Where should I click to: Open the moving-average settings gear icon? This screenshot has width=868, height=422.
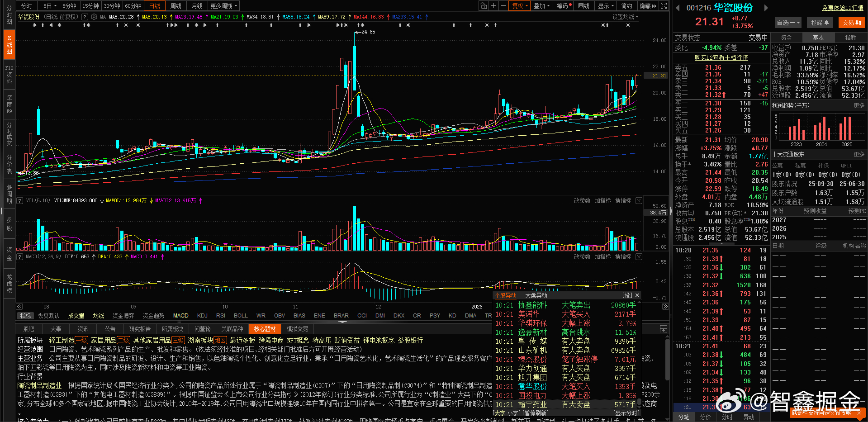coord(94,17)
